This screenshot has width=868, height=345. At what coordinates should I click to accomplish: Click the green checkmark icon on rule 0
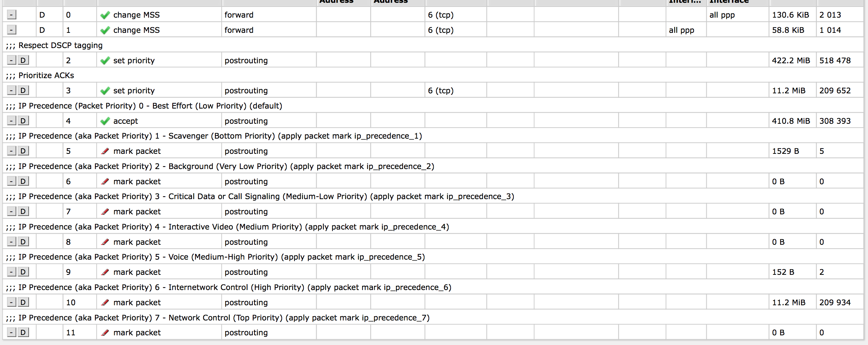[x=105, y=15]
